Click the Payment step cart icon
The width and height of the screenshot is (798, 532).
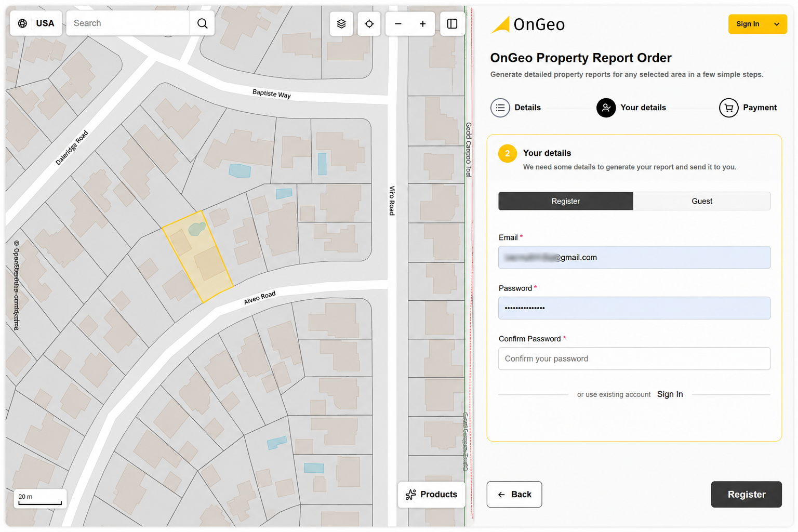(x=728, y=108)
